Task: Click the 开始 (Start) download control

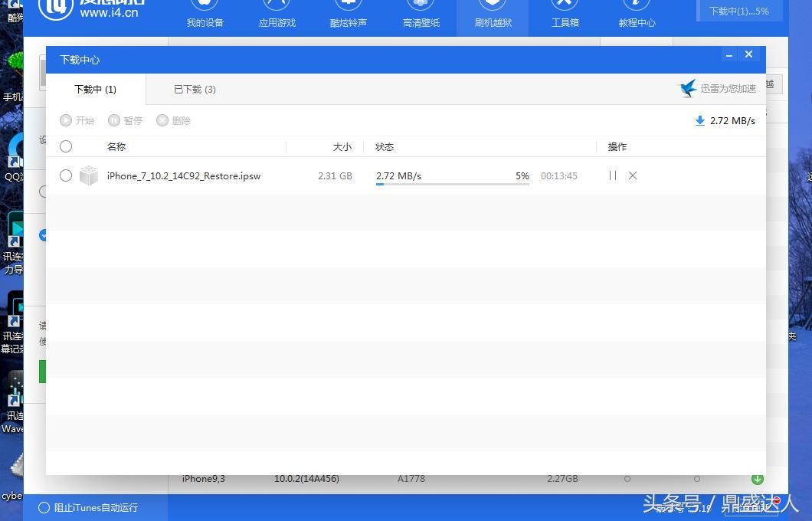Action: (x=78, y=120)
